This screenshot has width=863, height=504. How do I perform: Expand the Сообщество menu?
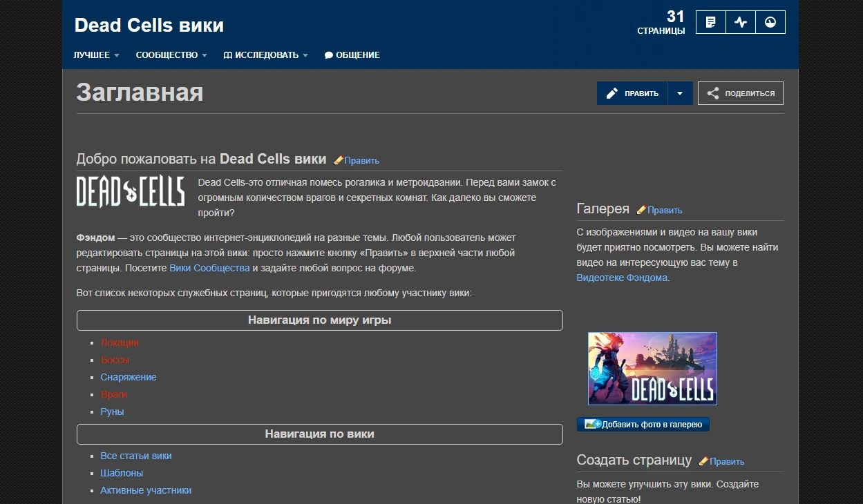click(x=171, y=55)
